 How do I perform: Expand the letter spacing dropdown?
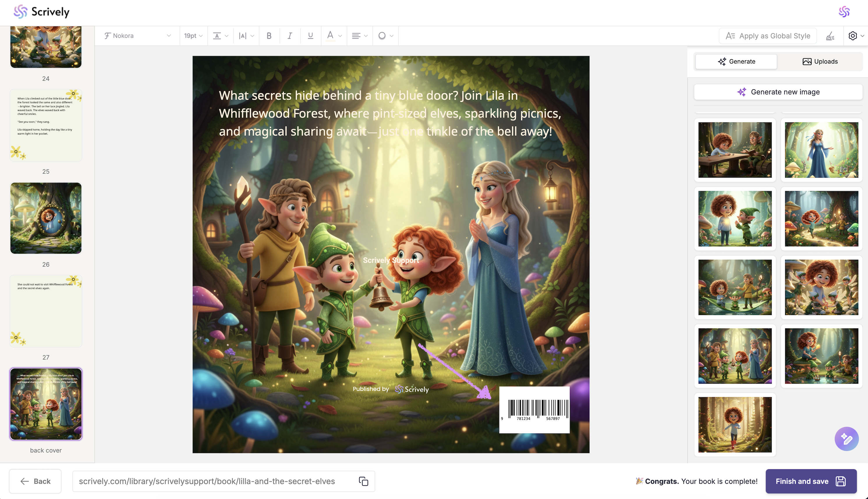246,36
